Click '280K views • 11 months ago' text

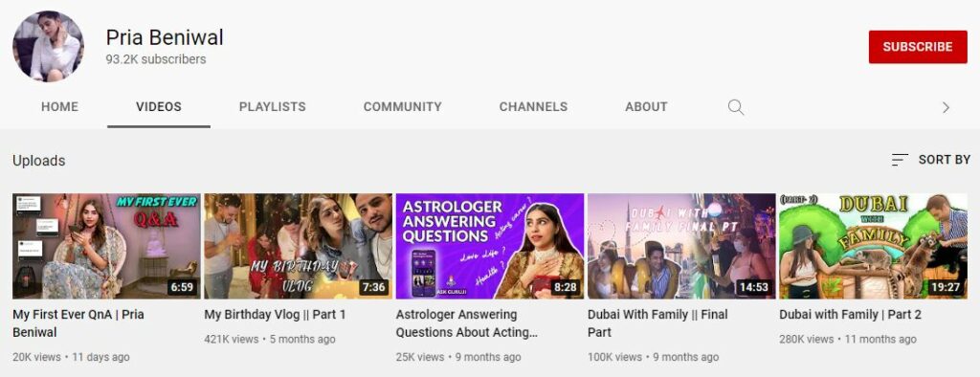click(848, 339)
